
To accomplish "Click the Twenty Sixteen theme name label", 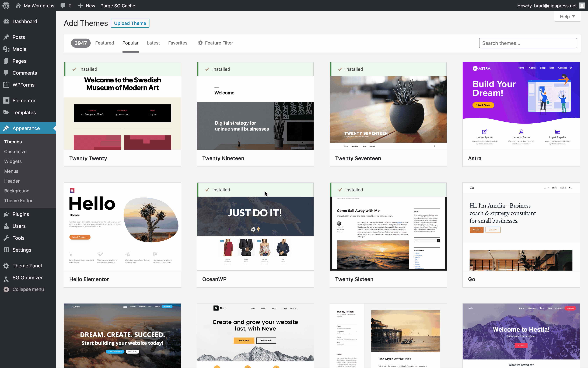I will pos(354,279).
